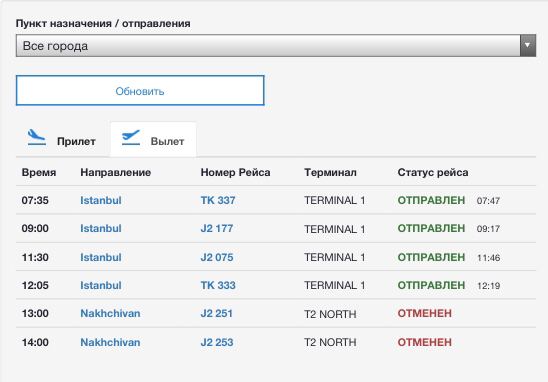This screenshot has height=382, width=548.
Task: Click the 14:00 departure time
Action: click(35, 342)
